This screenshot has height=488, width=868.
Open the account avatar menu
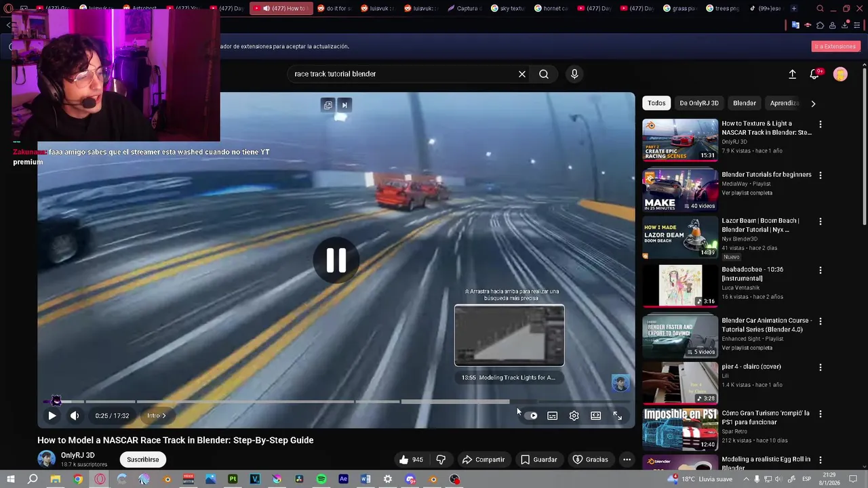pos(840,74)
